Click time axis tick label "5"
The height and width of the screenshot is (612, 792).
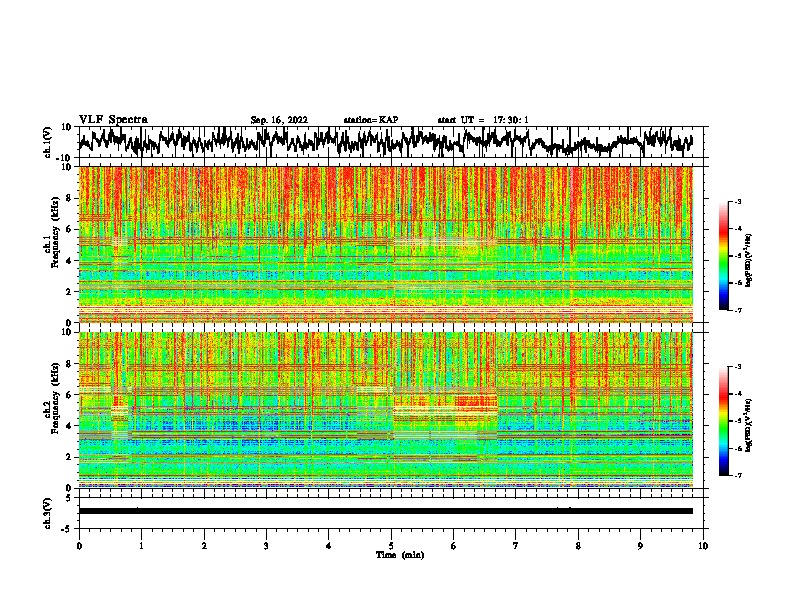(391, 546)
